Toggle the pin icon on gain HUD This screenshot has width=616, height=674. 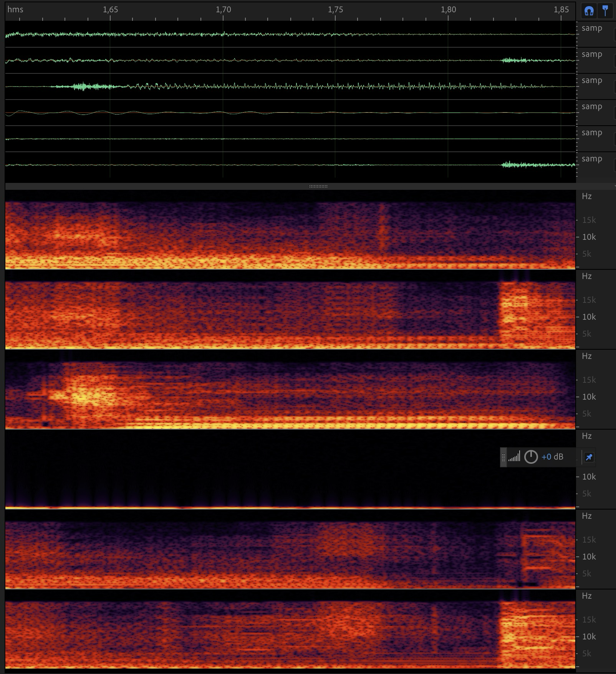[x=589, y=457]
